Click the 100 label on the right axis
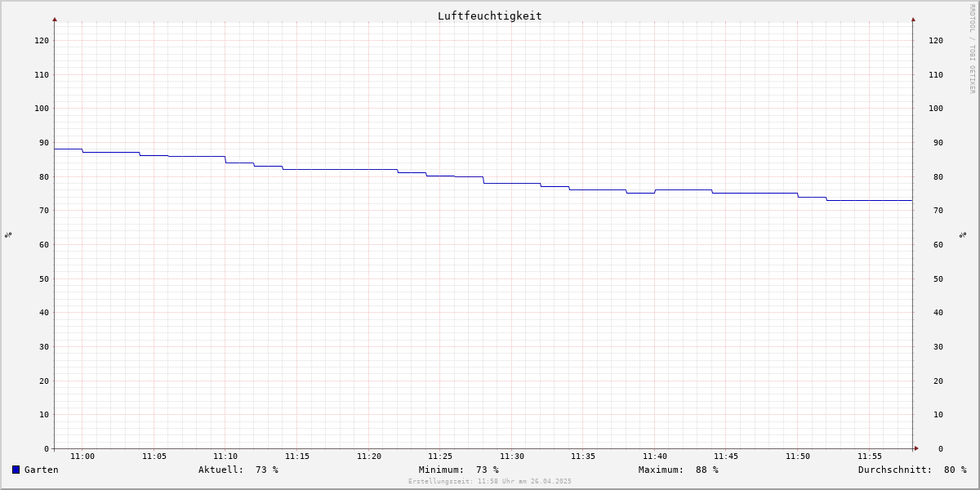The image size is (980, 490). [936, 109]
